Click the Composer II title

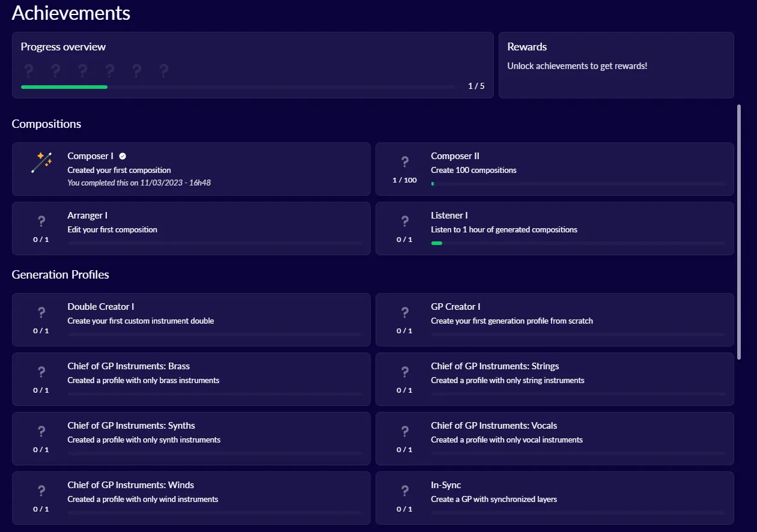coord(455,156)
